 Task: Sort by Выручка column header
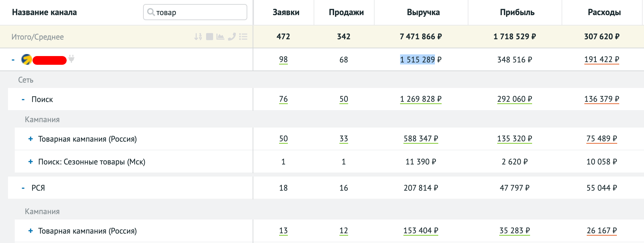(423, 12)
